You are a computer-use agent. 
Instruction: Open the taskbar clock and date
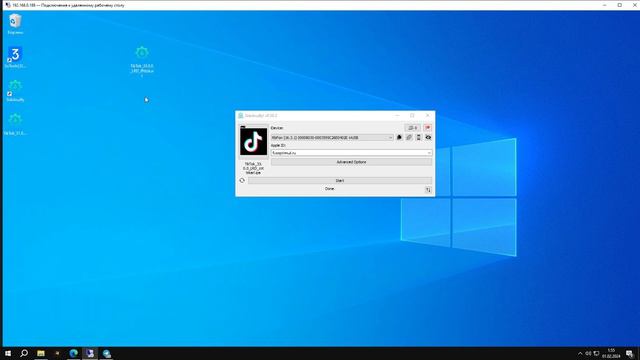pyautogui.click(x=611, y=353)
